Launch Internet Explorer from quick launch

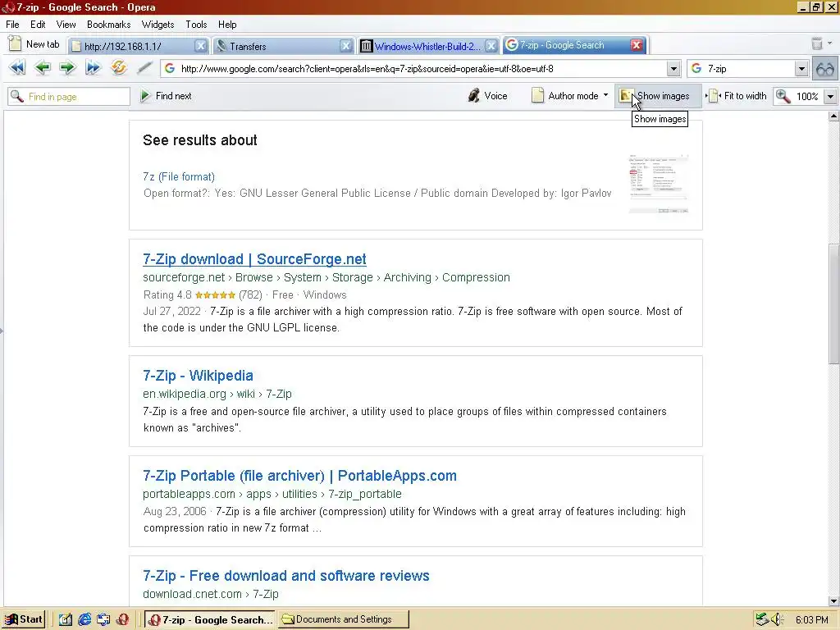coord(84,619)
